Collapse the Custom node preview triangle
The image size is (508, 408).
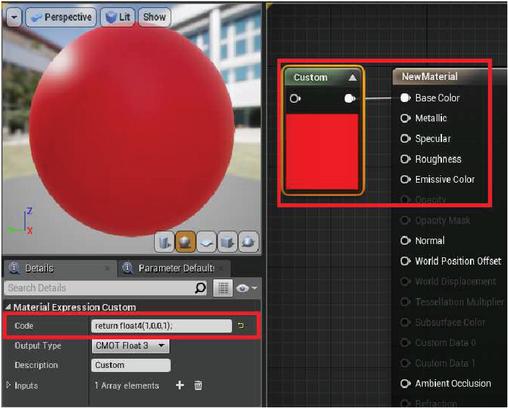point(352,78)
